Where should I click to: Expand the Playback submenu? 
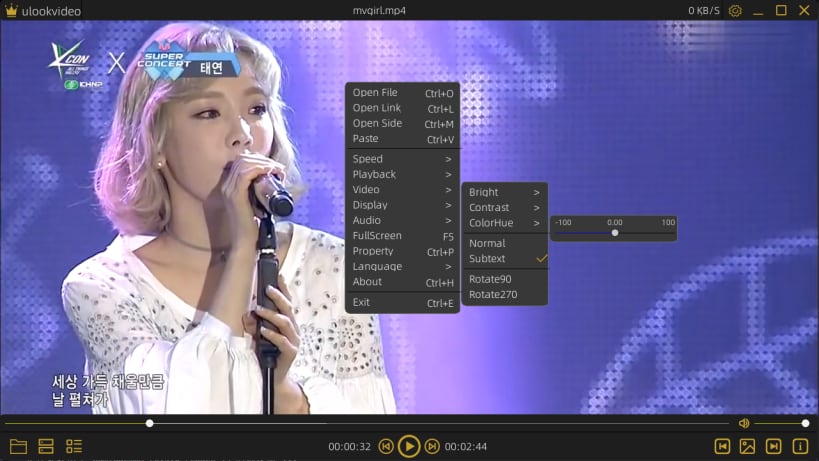click(403, 174)
